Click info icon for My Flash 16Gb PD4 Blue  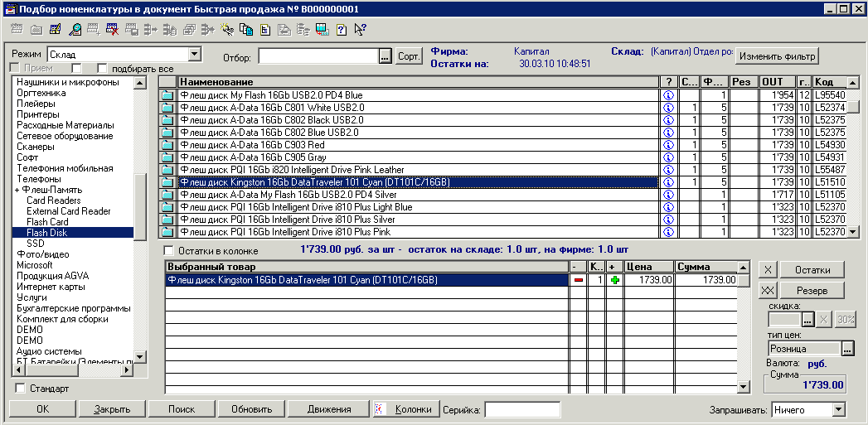tap(668, 95)
